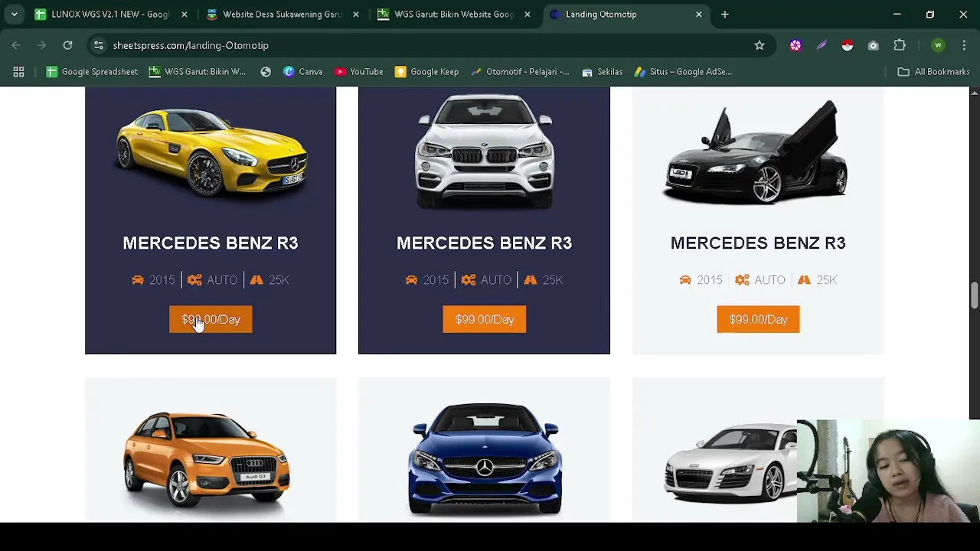Click MERCEDES BENZ R3 title under white BMW
Screen dimensions: 980x551
pos(484,243)
